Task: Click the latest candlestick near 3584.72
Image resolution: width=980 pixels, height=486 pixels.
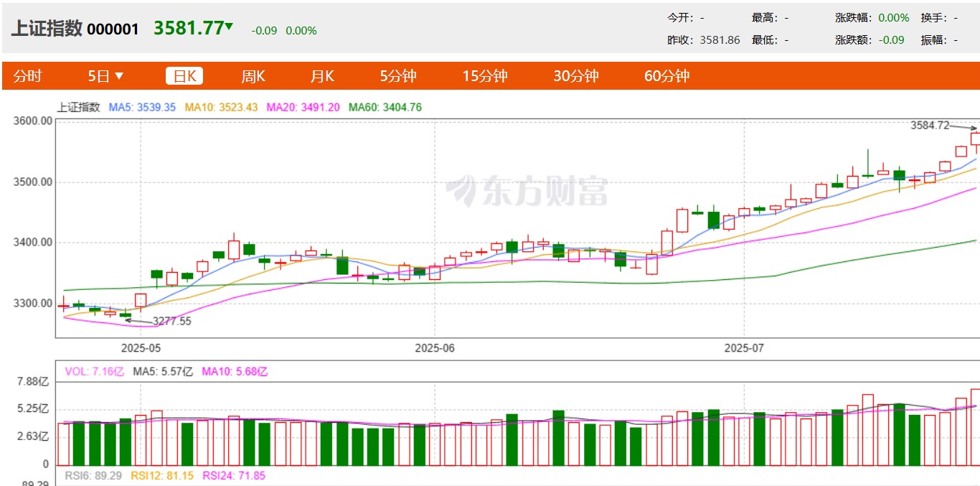Action: 976,139
